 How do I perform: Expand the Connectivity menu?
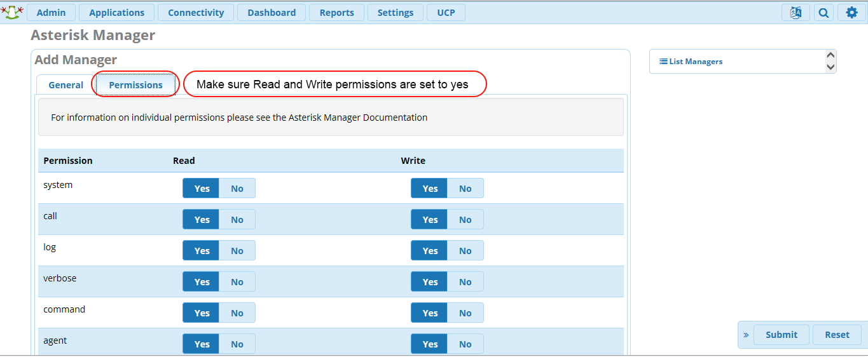[196, 13]
